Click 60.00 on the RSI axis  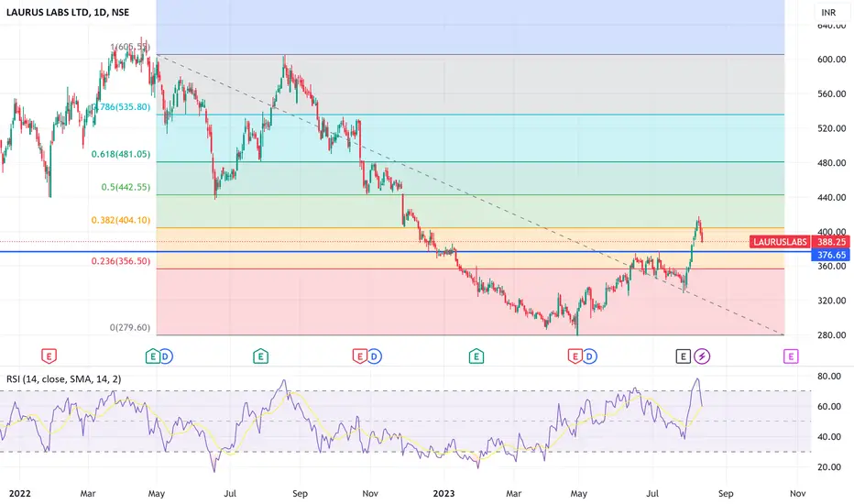point(829,407)
